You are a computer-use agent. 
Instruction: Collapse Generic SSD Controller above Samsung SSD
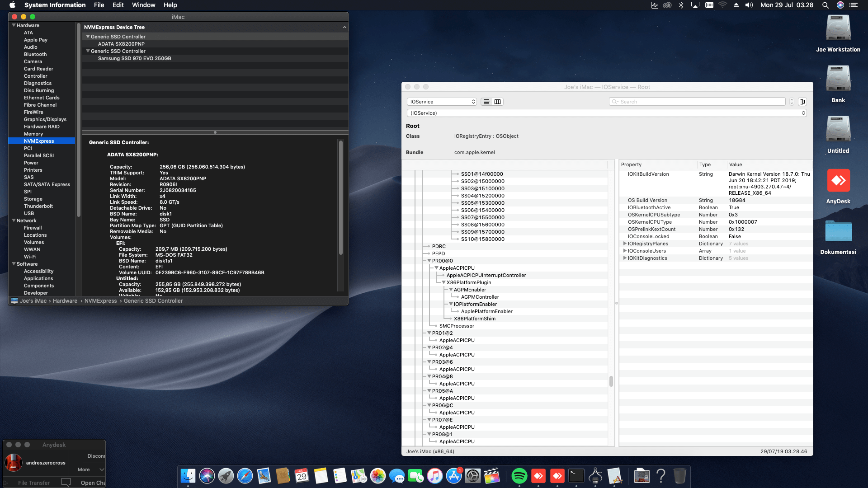[x=88, y=51]
